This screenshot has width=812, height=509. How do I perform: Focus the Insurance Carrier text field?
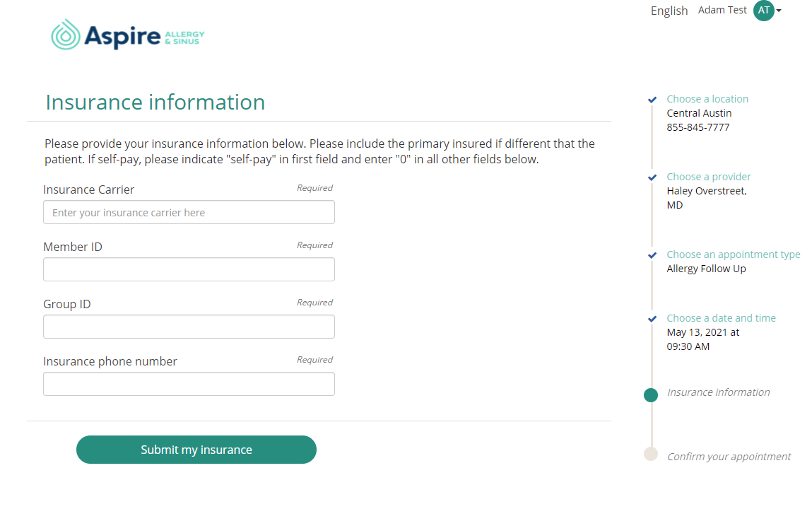pos(189,212)
